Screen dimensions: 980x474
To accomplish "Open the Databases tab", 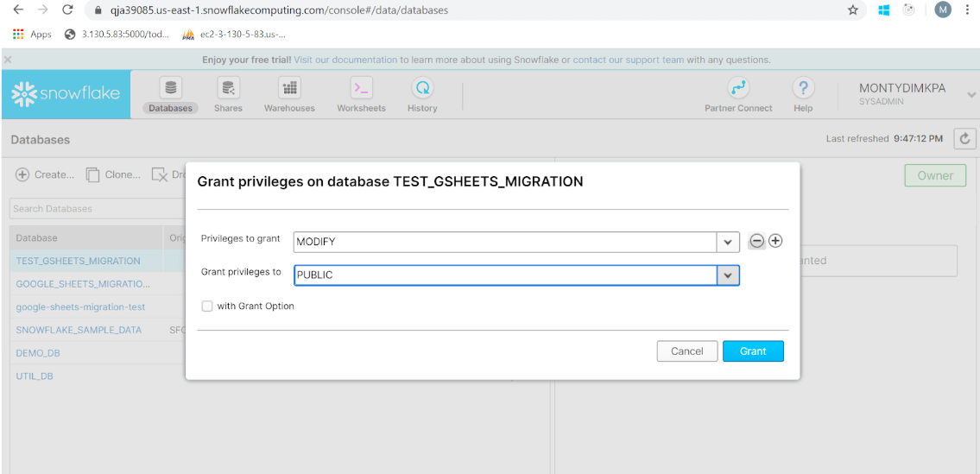I will pos(170,96).
